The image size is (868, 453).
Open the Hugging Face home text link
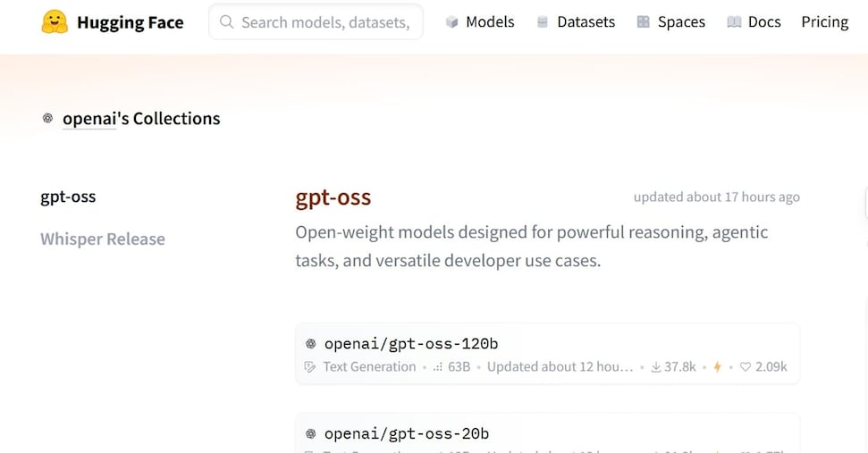(x=131, y=22)
